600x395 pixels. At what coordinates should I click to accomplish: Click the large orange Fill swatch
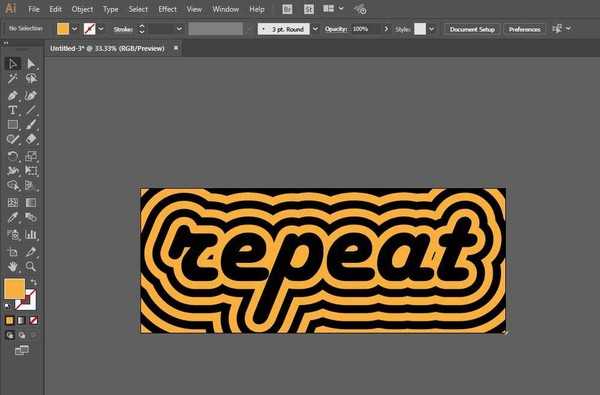[x=15, y=289]
